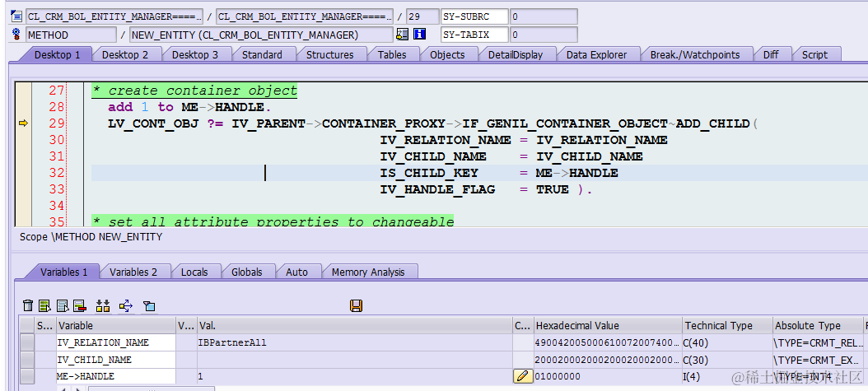Click the second CL_CRM_BOL_ENTITY_MANAGER include field

coord(305,16)
